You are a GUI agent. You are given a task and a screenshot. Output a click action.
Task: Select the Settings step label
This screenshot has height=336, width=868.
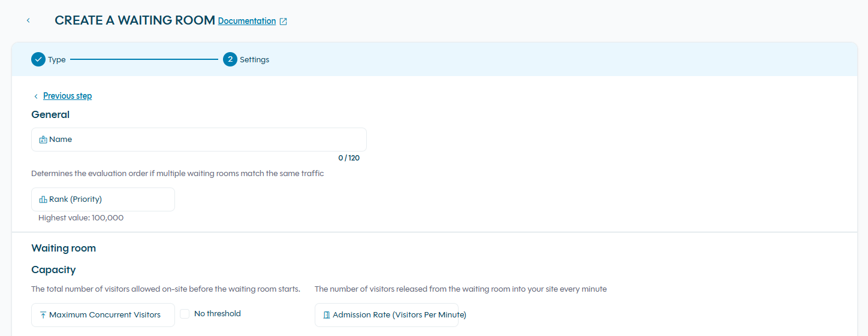255,60
